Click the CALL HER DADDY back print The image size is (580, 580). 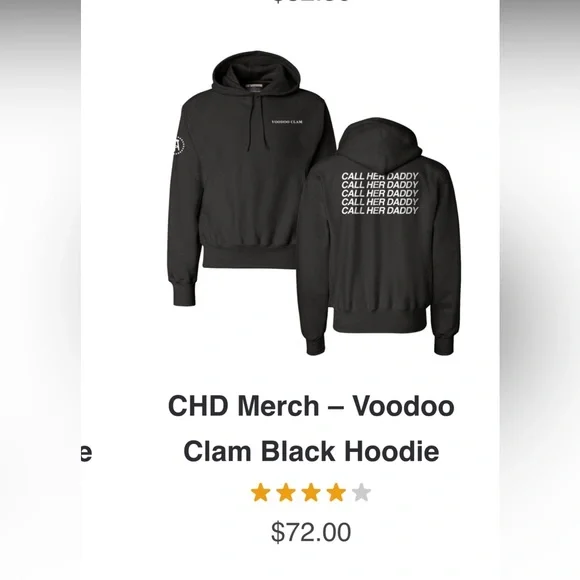pyautogui.click(x=380, y=193)
